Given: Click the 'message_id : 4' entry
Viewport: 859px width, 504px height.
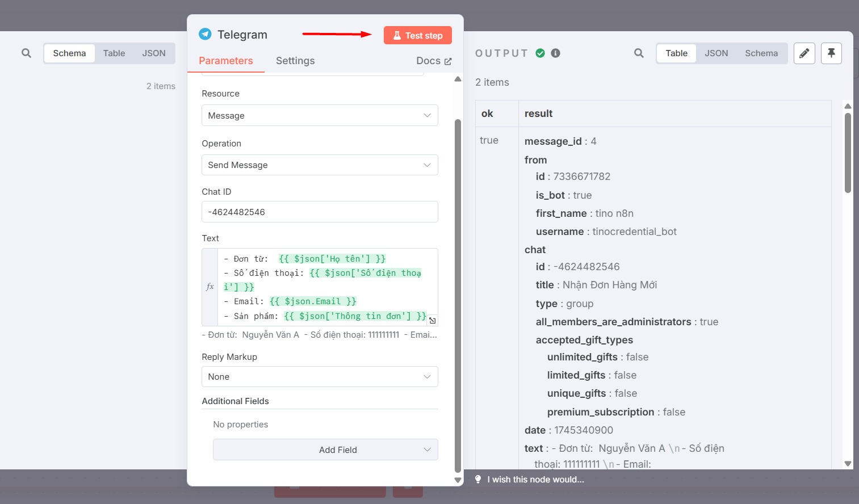Looking at the screenshot, I should [x=560, y=141].
